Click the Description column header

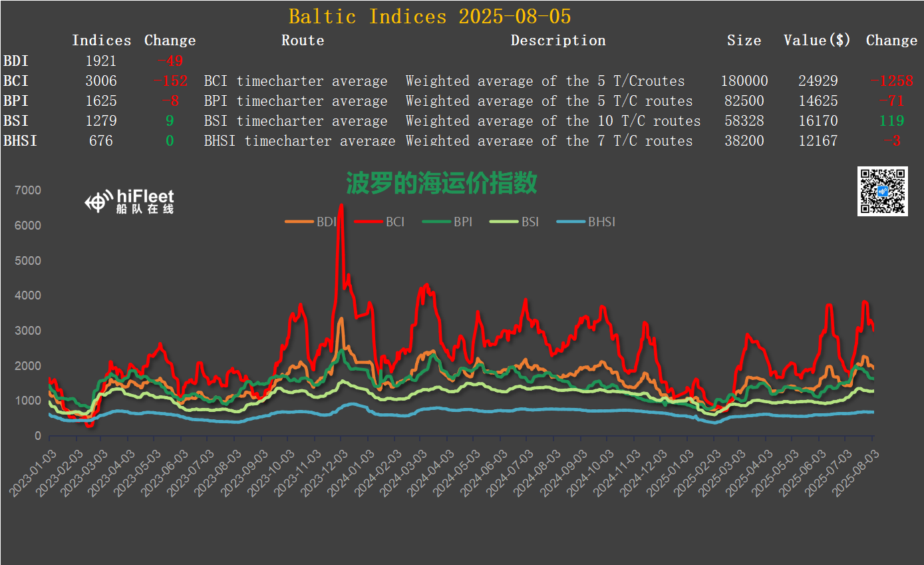click(x=558, y=41)
